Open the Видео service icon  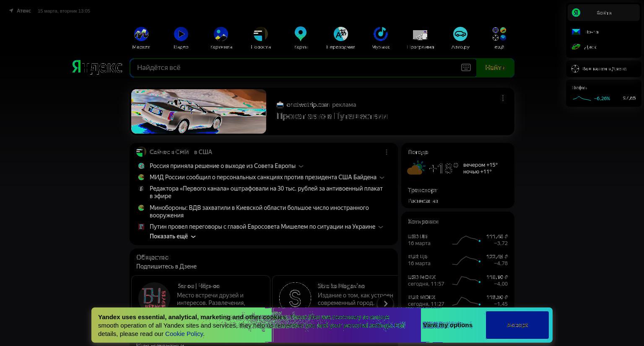181,34
